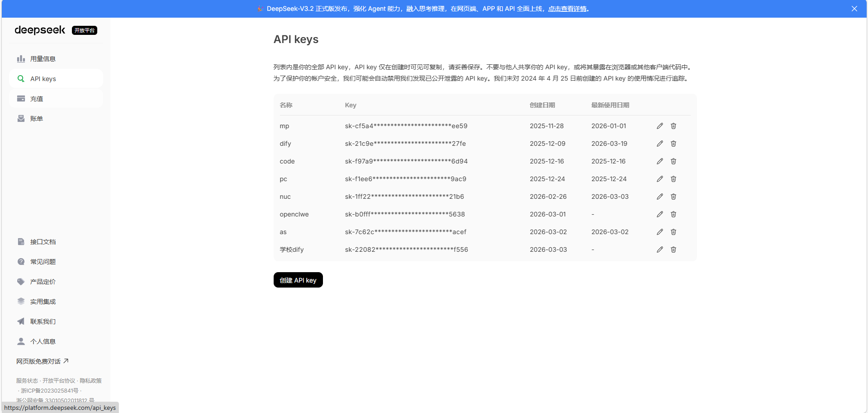Close the DeepSeek-V3.2 announcement banner

854,9
